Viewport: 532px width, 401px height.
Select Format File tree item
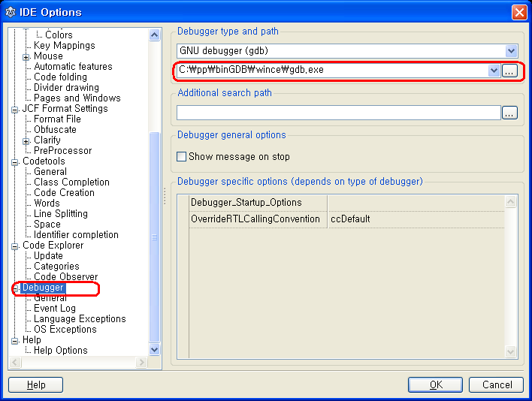click(x=57, y=119)
